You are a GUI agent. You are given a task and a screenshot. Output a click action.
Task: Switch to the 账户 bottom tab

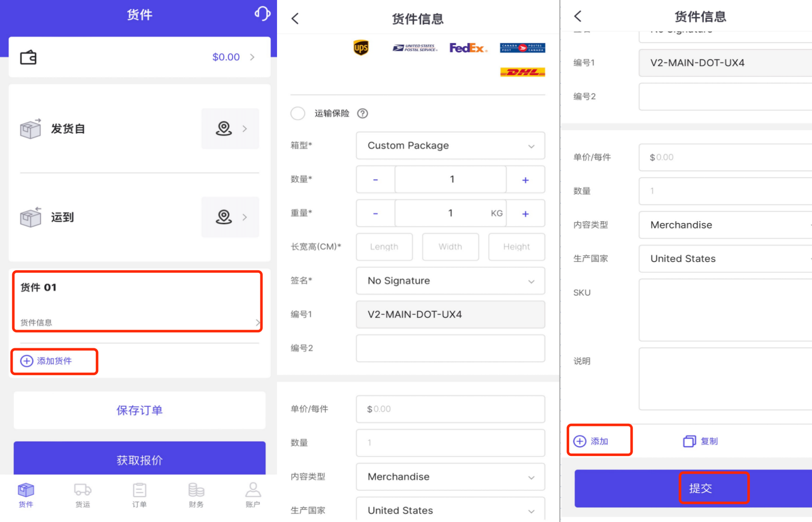point(253,495)
